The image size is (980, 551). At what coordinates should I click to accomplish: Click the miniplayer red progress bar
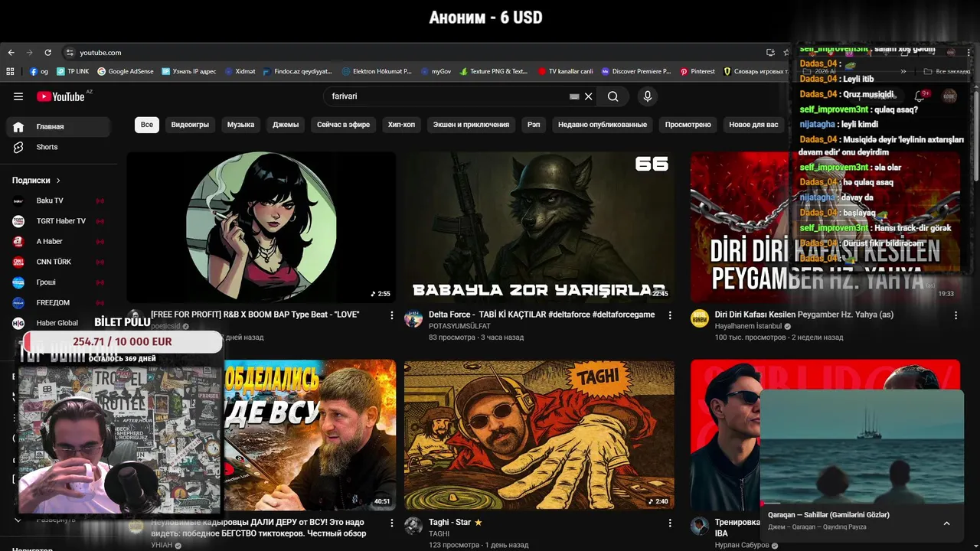pyautogui.click(x=769, y=504)
